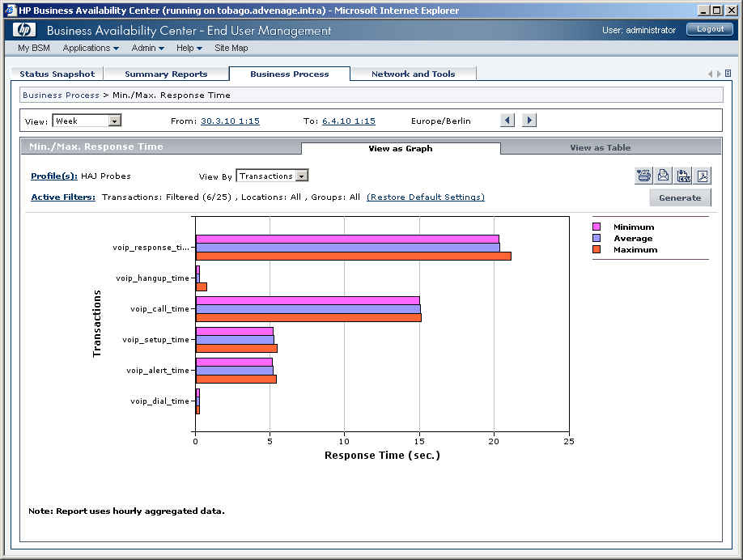Open the tab list icon

728,74
